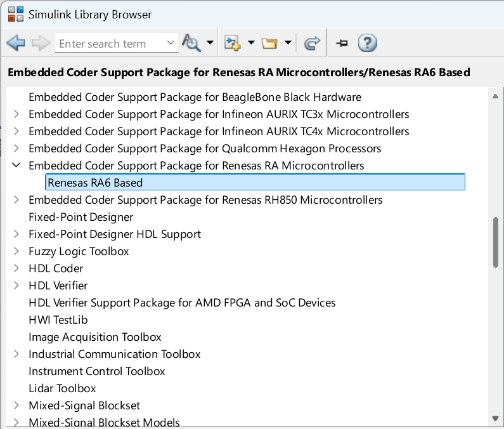The width and height of the screenshot is (504, 429).
Task: Open the search options dropdown arrow
Action: [210, 43]
